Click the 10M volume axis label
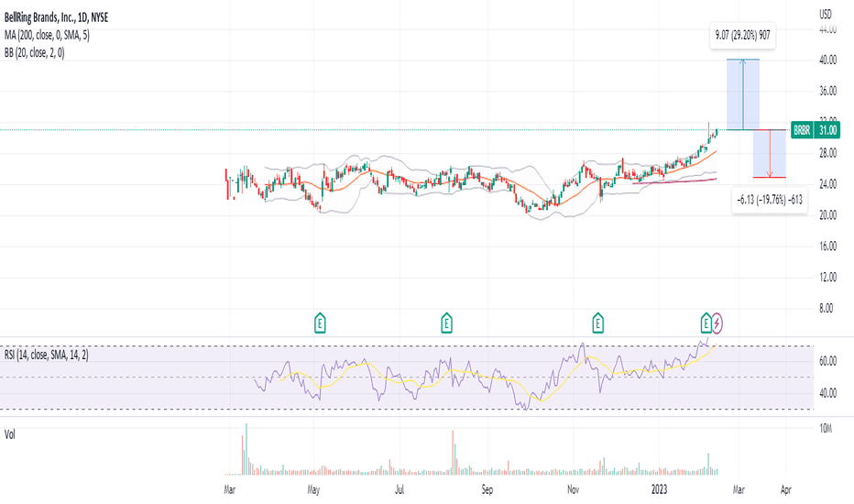Screen dimensions: 854x504 point(826,429)
